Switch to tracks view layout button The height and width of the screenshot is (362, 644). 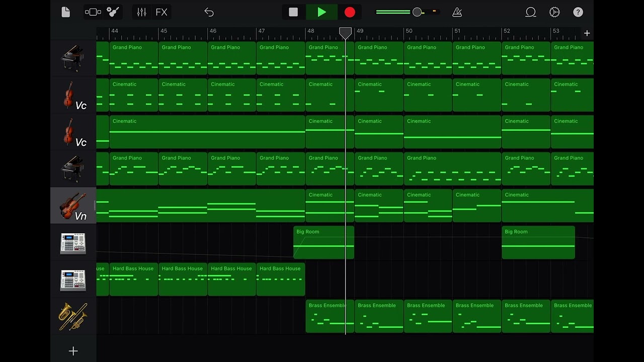93,12
